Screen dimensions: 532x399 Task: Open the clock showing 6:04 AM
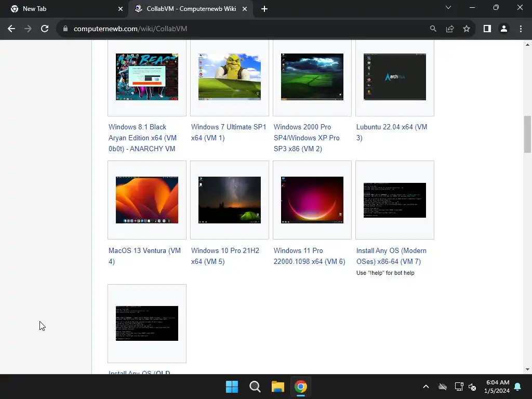(497, 387)
